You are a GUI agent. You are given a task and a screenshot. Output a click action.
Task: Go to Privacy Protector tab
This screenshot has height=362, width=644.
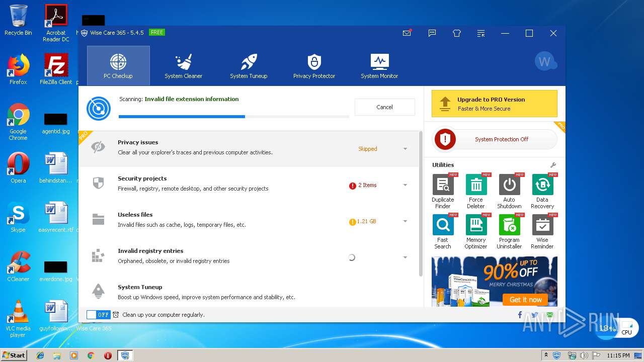tap(314, 65)
